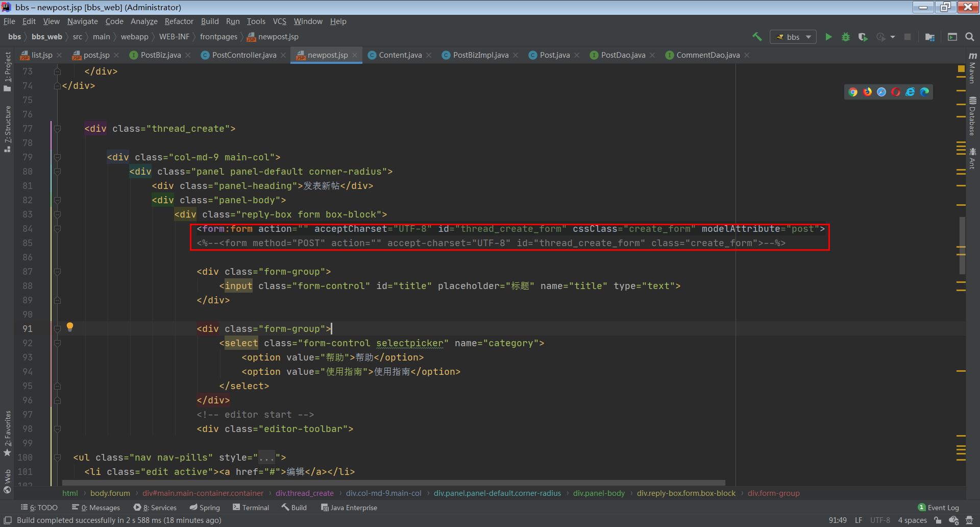Close the newpost.jsp tab
Screen dimensions: 980x527
355,55
